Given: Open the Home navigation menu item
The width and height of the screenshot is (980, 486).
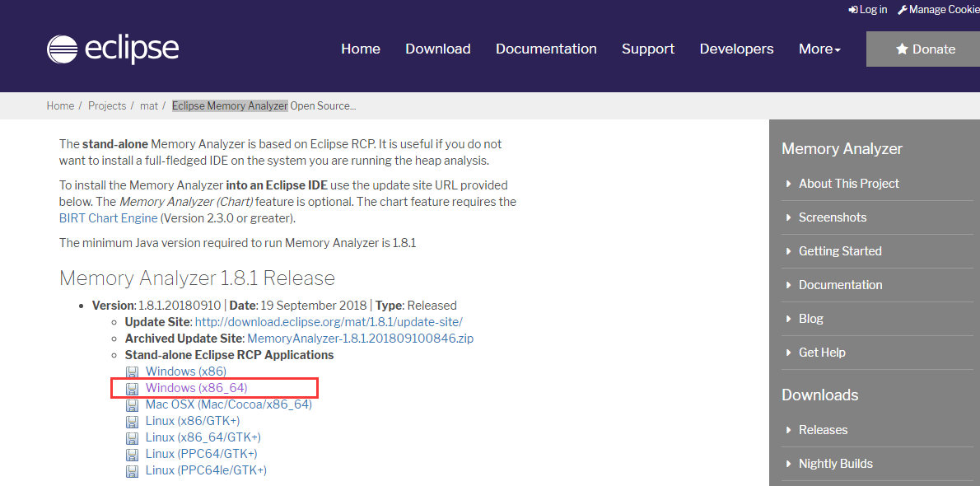Looking at the screenshot, I should click(361, 49).
